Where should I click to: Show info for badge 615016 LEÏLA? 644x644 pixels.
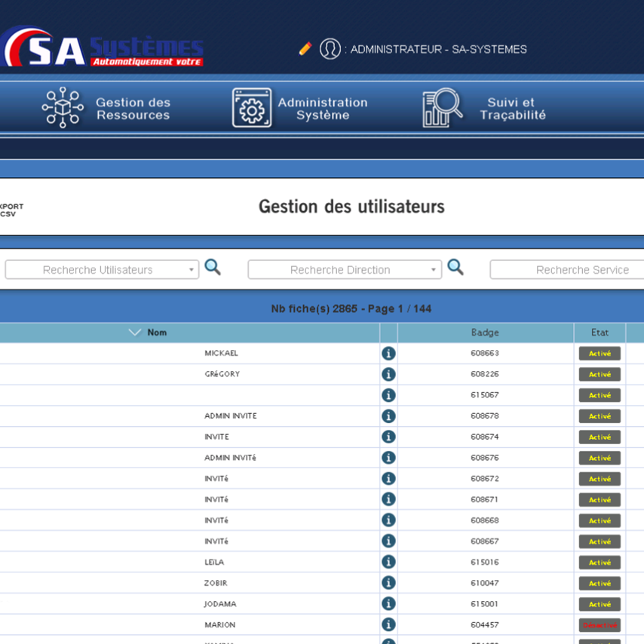coord(388,562)
